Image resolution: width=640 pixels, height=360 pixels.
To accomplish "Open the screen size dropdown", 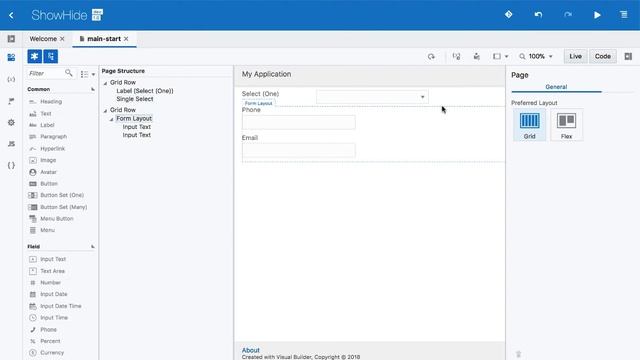I will point(500,56).
